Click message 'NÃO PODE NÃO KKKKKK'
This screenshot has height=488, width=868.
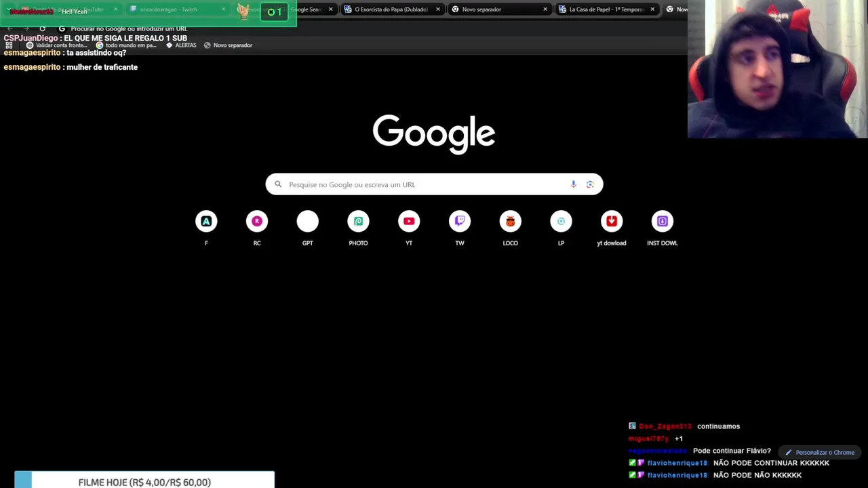[x=757, y=475]
